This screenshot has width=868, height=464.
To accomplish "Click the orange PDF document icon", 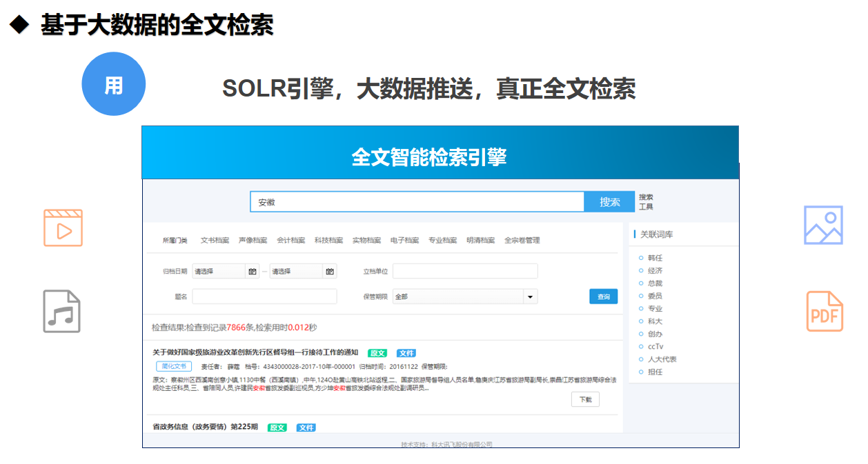I will point(825,312).
